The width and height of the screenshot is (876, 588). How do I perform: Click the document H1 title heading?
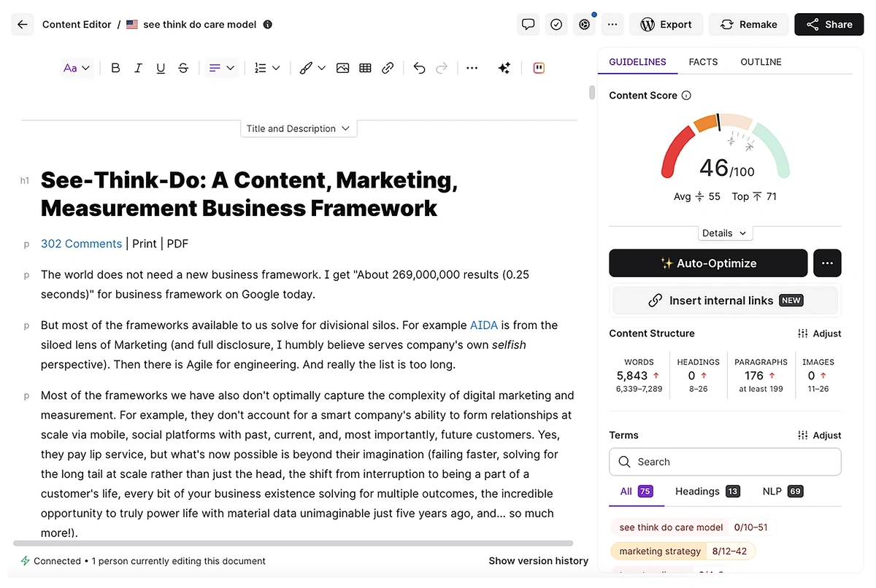(x=249, y=194)
